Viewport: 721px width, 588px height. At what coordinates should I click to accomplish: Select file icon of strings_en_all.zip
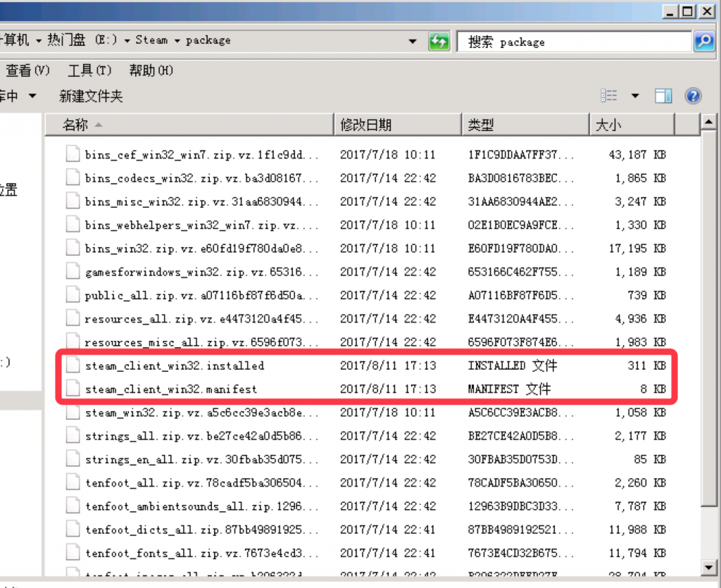point(73,458)
